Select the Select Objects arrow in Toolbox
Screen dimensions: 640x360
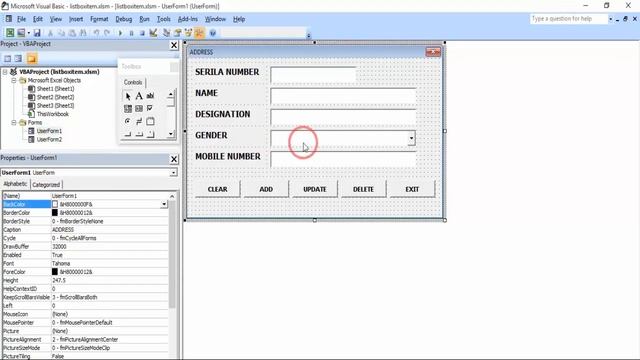click(x=128, y=96)
